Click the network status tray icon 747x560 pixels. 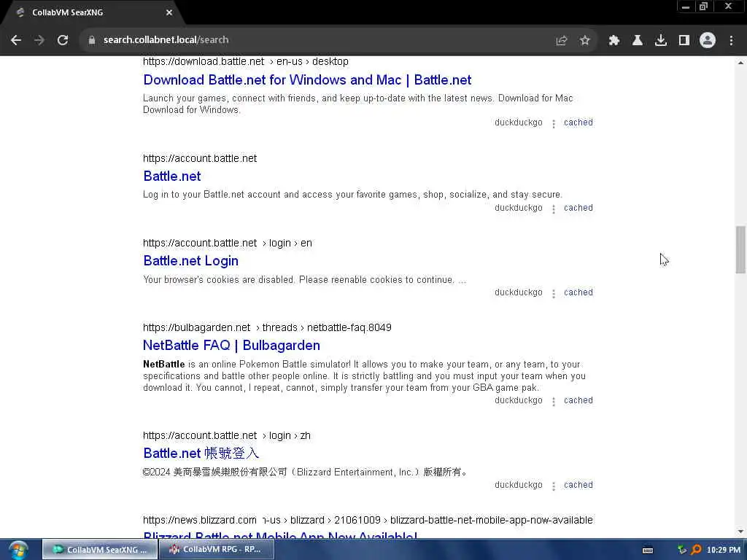tap(682, 550)
